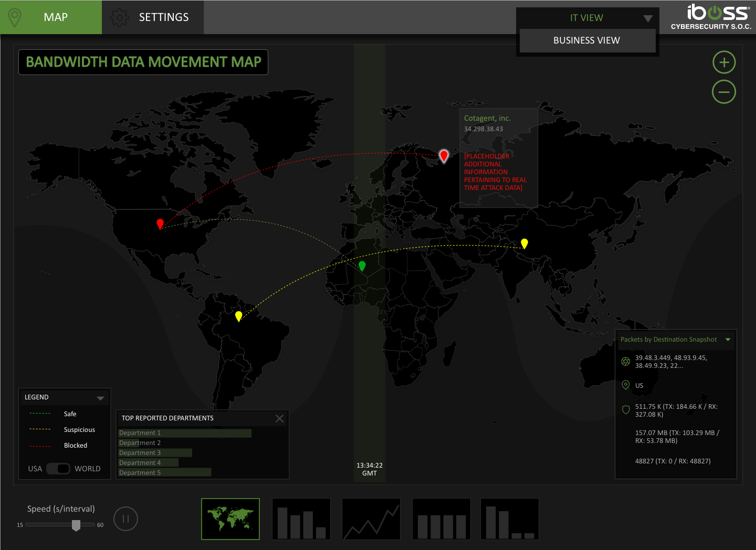
Task: Click the map pin icon in MAP tab
Action: pos(15,17)
